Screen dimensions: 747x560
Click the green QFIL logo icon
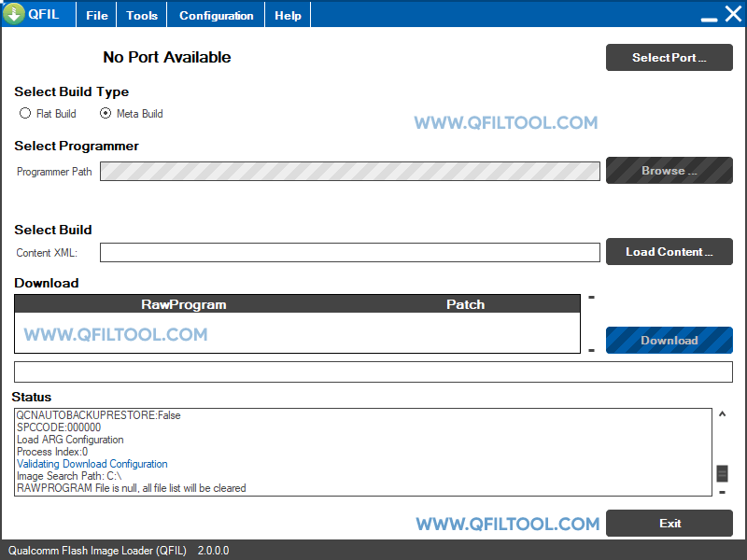point(15,14)
